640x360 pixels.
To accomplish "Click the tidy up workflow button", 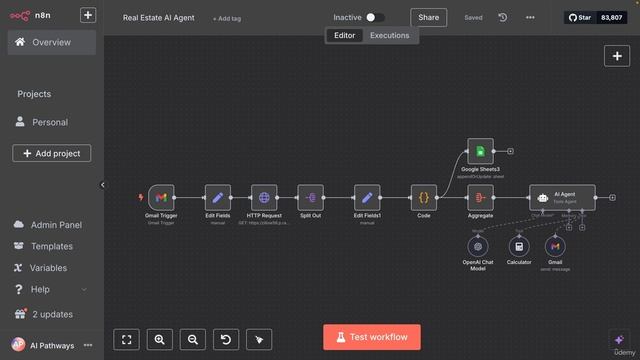I will pyautogui.click(x=259, y=339).
